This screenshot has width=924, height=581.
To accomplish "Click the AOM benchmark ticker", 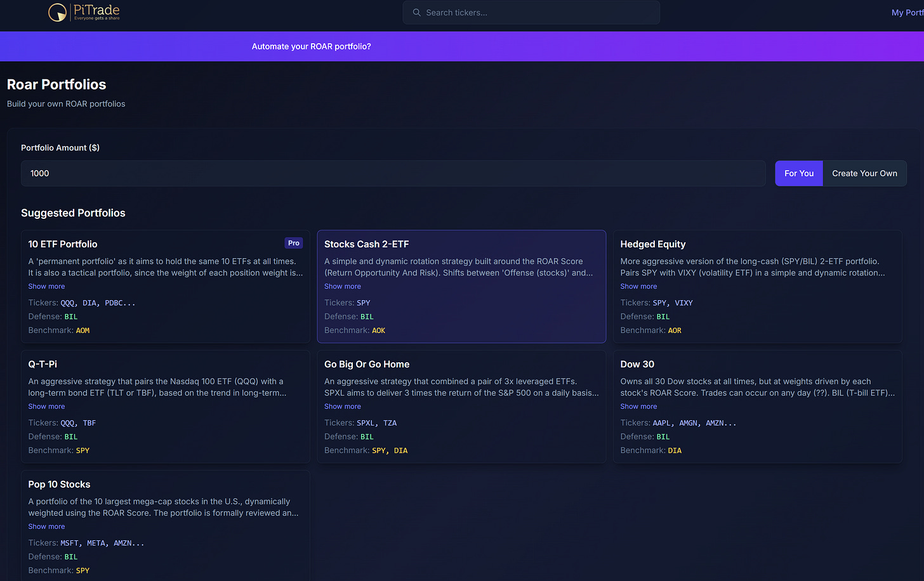I will pos(83,330).
